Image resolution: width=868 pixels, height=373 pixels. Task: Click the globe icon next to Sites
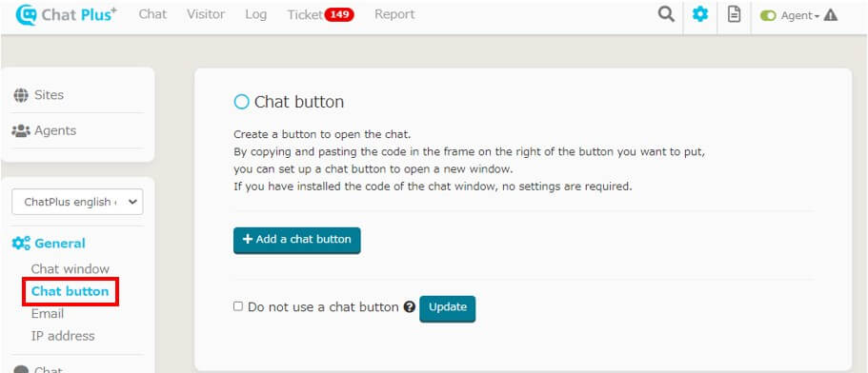tap(21, 95)
